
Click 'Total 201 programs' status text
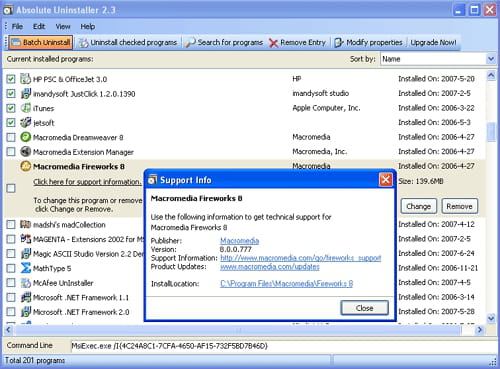click(35, 360)
